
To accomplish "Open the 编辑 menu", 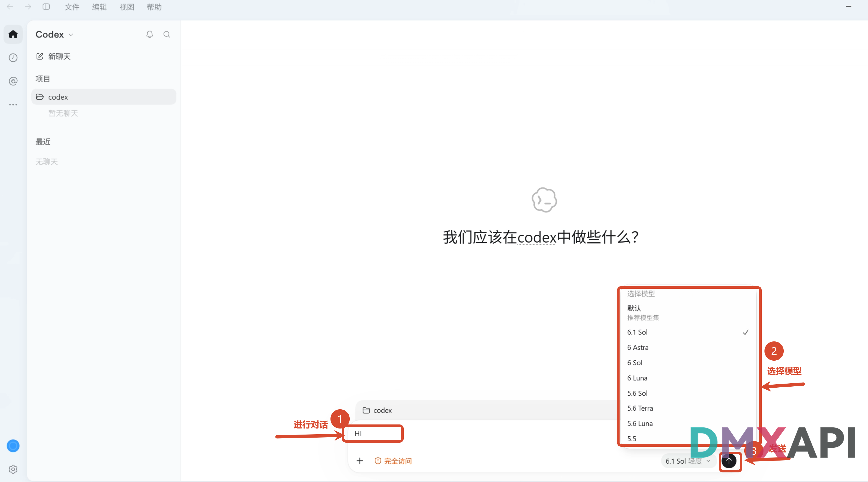I will click(99, 7).
